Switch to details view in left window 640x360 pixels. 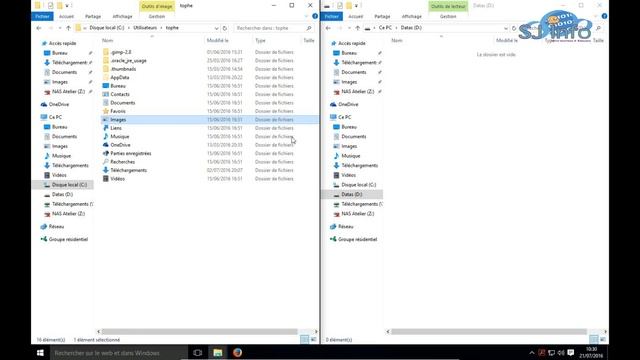click(x=304, y=340)
